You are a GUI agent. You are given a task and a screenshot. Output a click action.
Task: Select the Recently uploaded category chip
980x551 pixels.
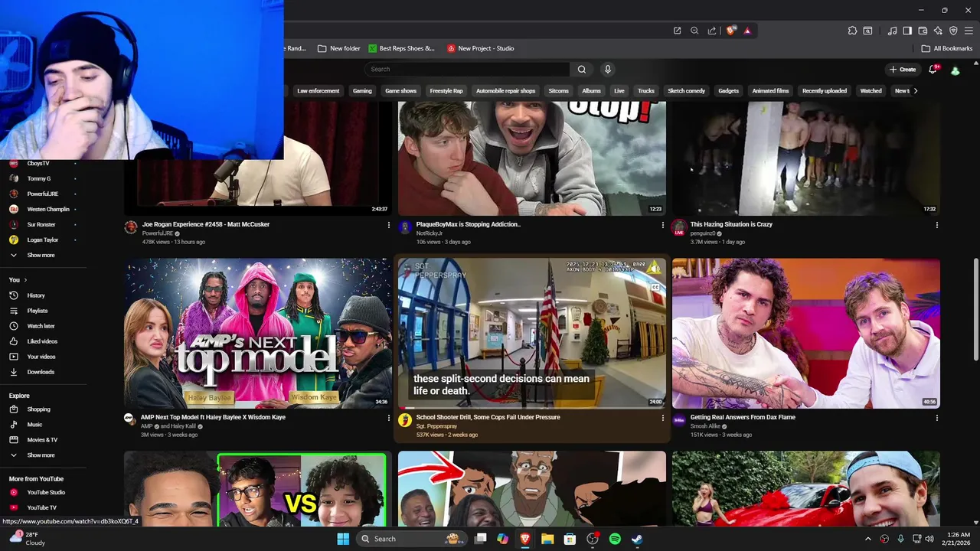pyautogui.click(x=825, y=91)
